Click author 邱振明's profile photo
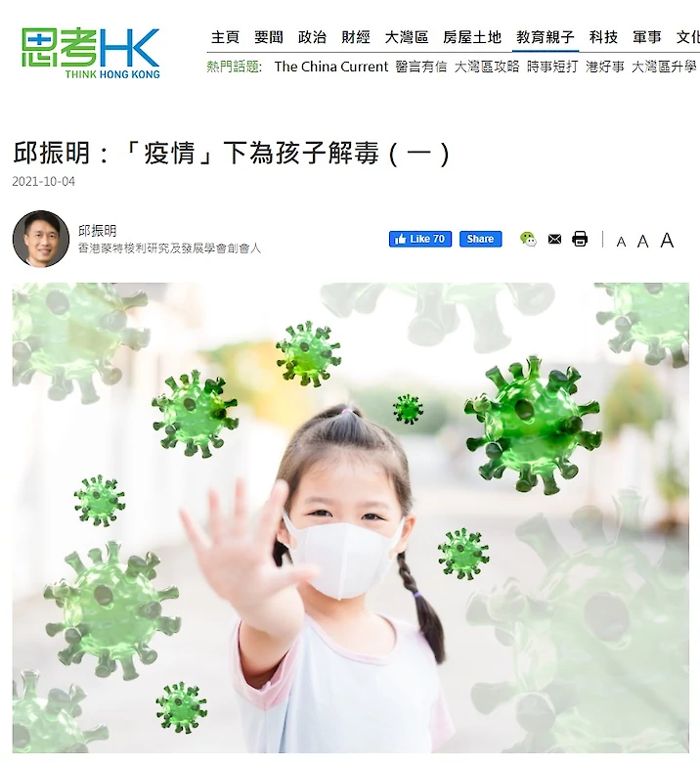 pos(41,239)
